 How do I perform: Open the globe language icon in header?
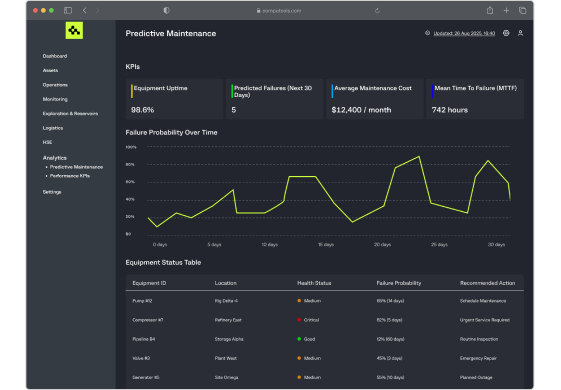tap(506, 33)
